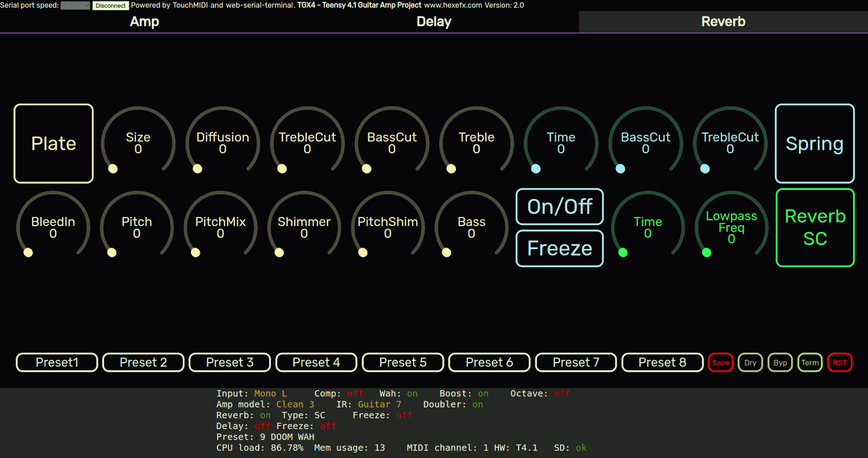The image size is (868, 458).
Task: Click the 'IR: Guitar 7' status text
Action: pyautogui.click(x=369, y=404)
